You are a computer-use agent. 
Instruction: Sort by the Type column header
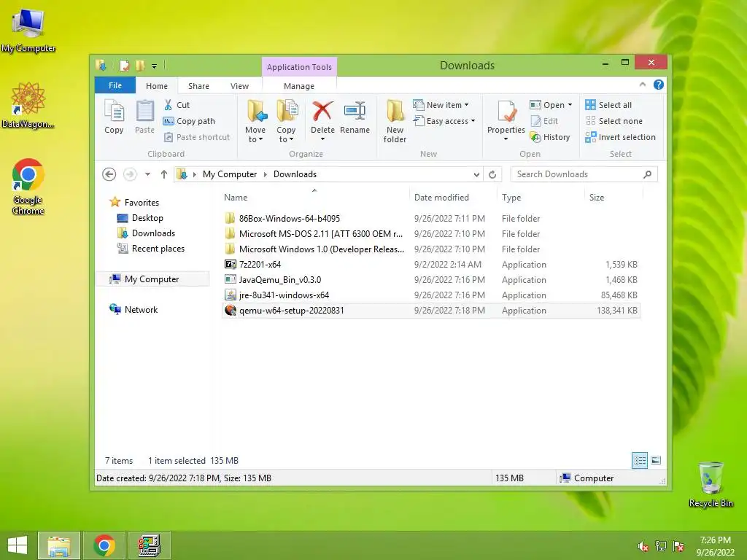(541, 197)
